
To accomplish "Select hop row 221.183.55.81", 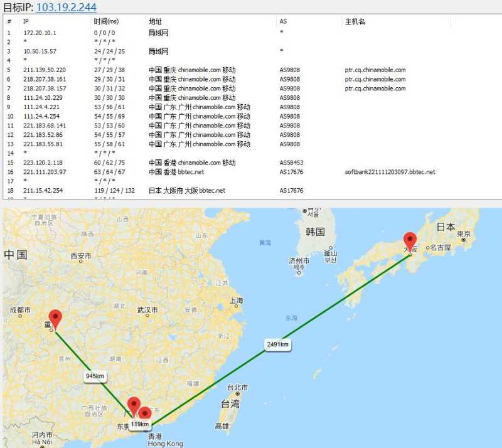I will (252, 144).
